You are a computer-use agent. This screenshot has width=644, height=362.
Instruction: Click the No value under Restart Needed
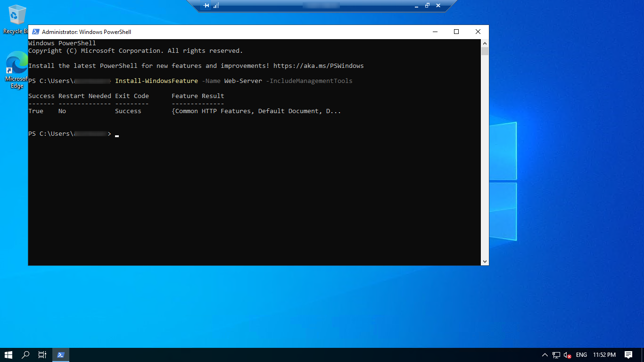[x=62, y=111]
